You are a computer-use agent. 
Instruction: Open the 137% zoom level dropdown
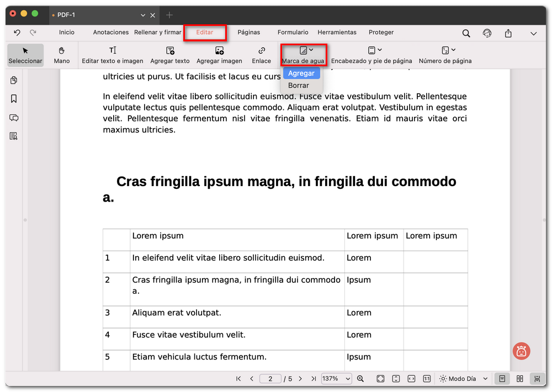pyautogui.click(x=336, y=379)
